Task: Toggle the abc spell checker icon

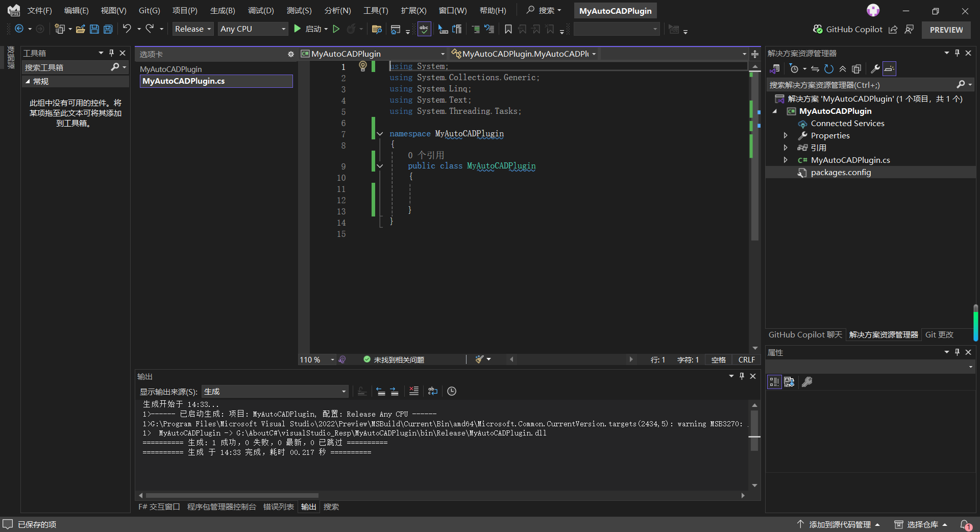Action: point(424,29)
